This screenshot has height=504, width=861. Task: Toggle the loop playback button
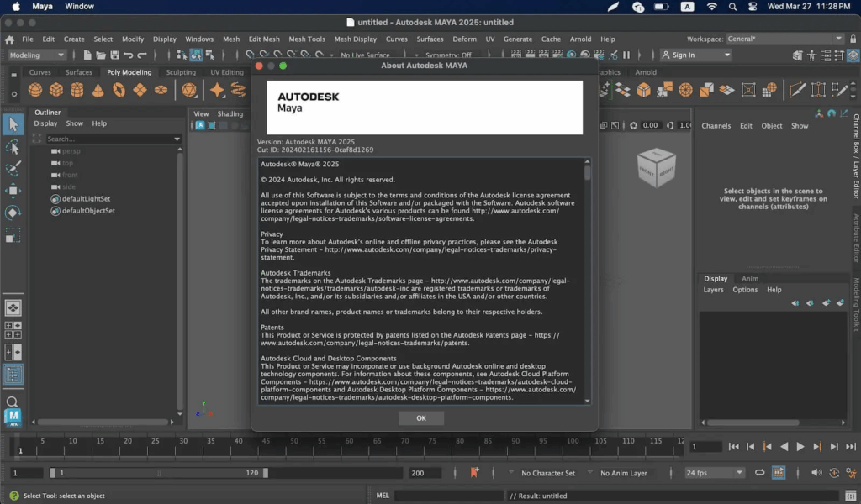tap(760, 473)
